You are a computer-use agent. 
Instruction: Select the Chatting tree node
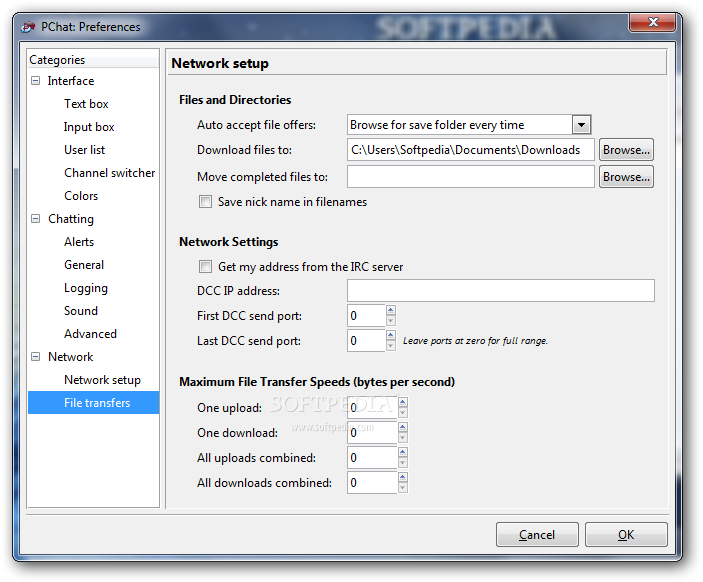[x=71, y=219]
